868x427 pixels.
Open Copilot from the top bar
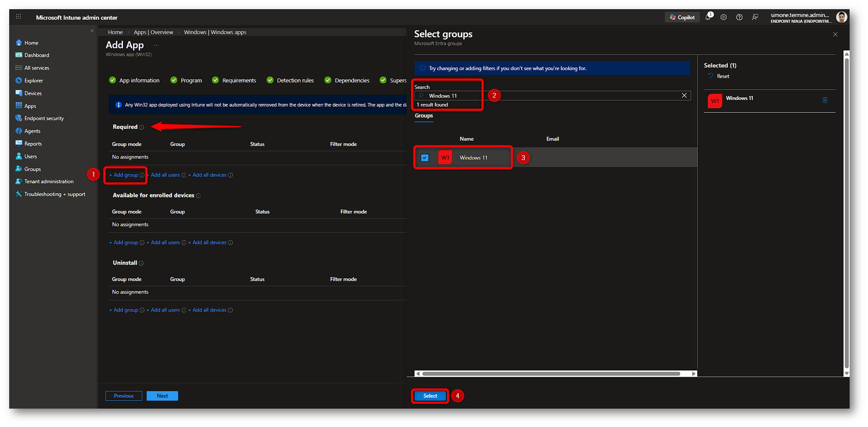[x=682, y=18]
